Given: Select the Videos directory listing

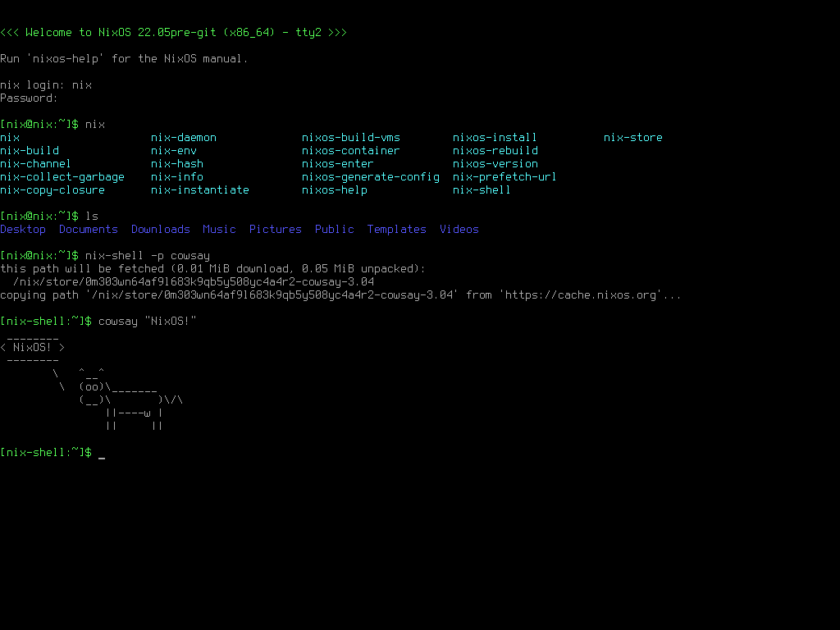Looking at the screenshot, I should [x=459, y=230].
